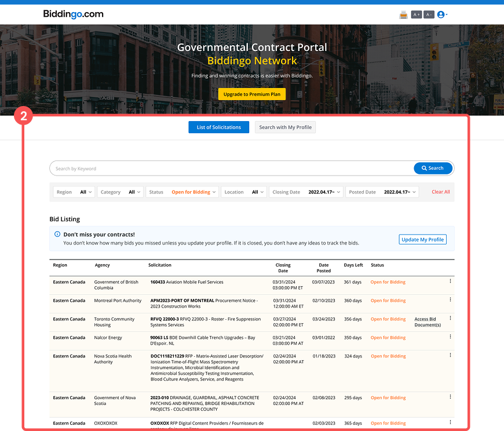The width and height of the screenshot is (504, 431).
Task: Click the Bid Listing heading
Action: pyautogui.click(x=65, y=219)
